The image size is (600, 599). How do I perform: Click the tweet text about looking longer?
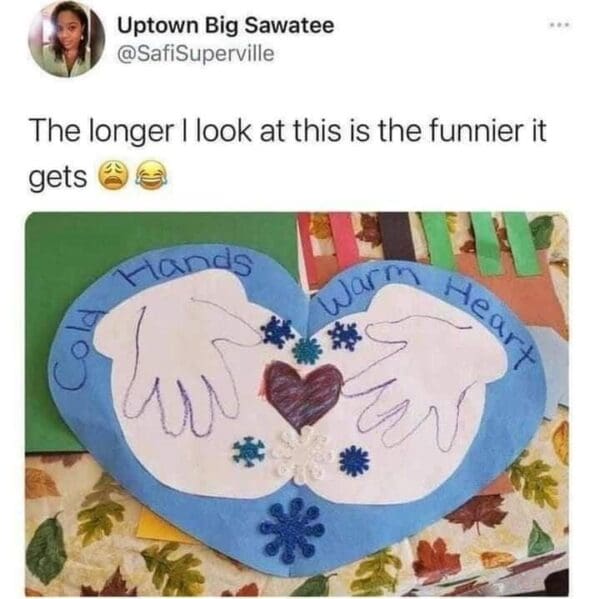click(289, 154)
